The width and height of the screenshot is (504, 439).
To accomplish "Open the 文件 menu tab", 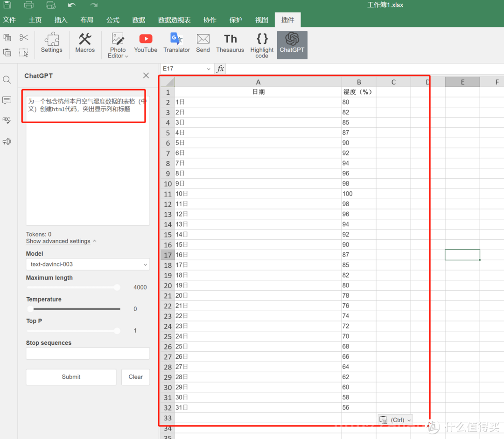I will point(9,20).
